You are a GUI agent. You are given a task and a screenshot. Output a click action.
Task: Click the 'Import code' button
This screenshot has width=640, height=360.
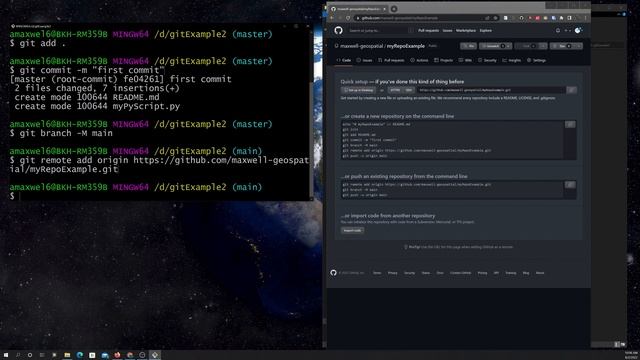click(352, 231)
